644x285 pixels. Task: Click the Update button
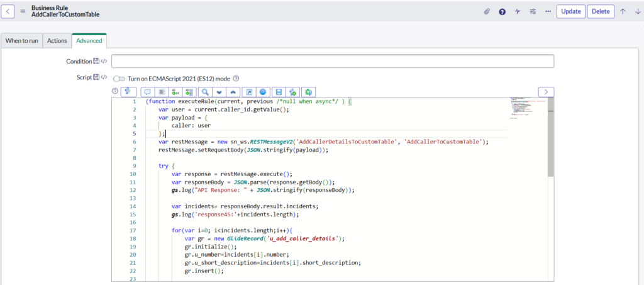point(571,11)
